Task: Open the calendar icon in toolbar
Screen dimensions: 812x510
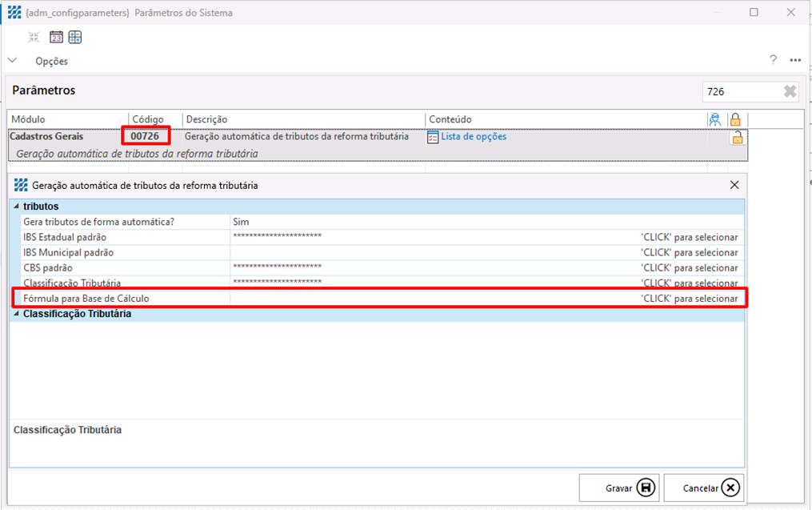Action: point(56,38)
